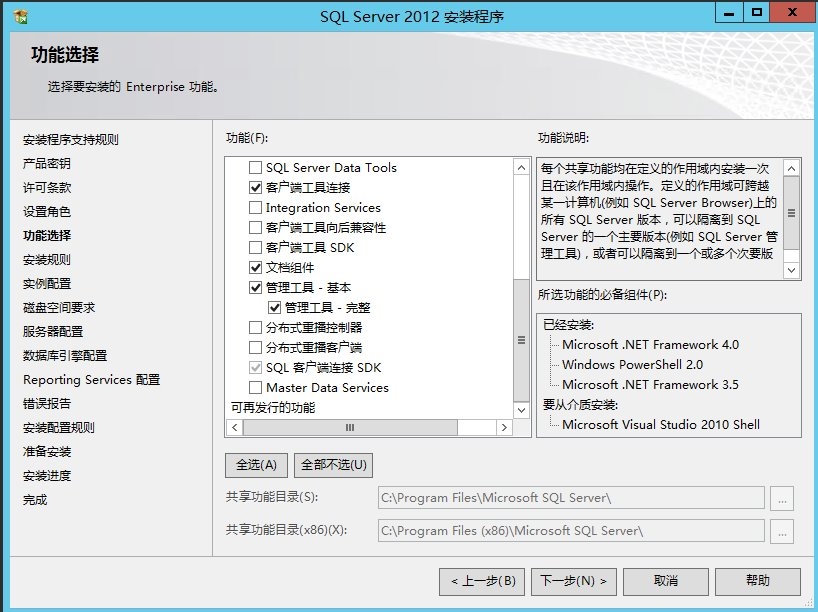Click 已经安装 prerequisites heading
The width and height of the screenshot is (818, 612).
568,325
